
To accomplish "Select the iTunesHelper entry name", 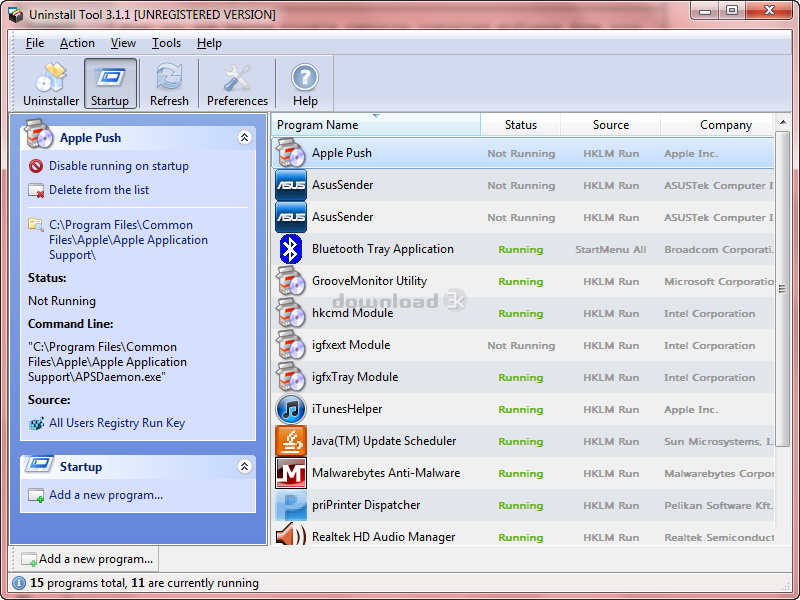I will coord(347,409).
